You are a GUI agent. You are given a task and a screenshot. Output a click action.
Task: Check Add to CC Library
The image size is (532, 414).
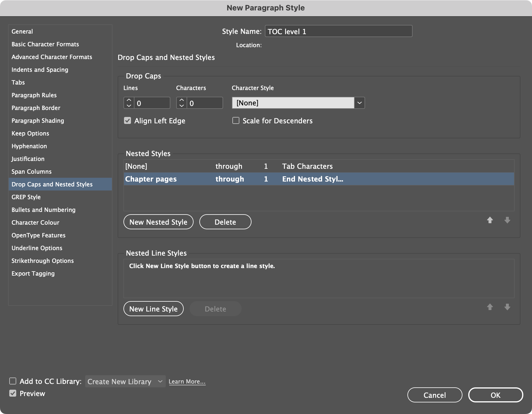coord(13,381)
